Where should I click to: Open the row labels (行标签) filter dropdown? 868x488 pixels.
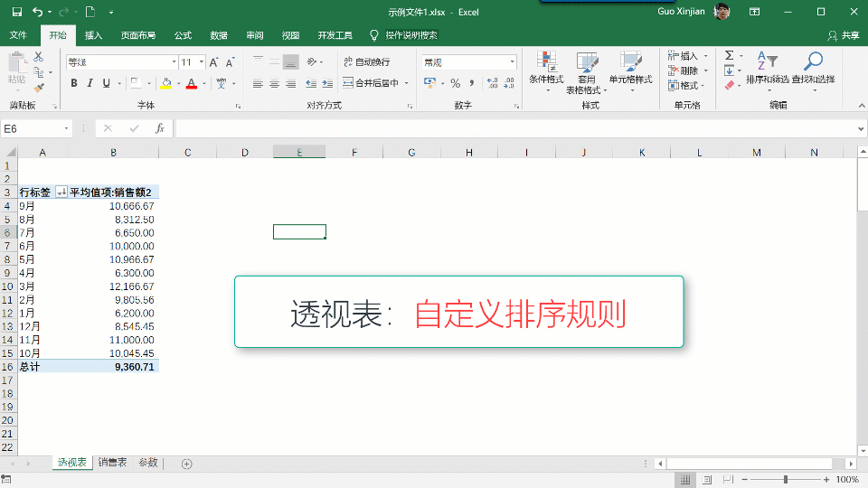click(x=61, y=192)
